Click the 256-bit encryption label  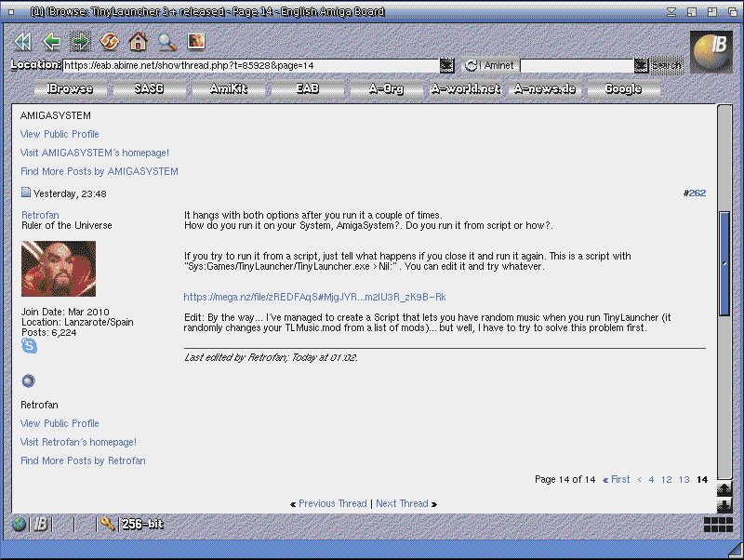(142, 524)
